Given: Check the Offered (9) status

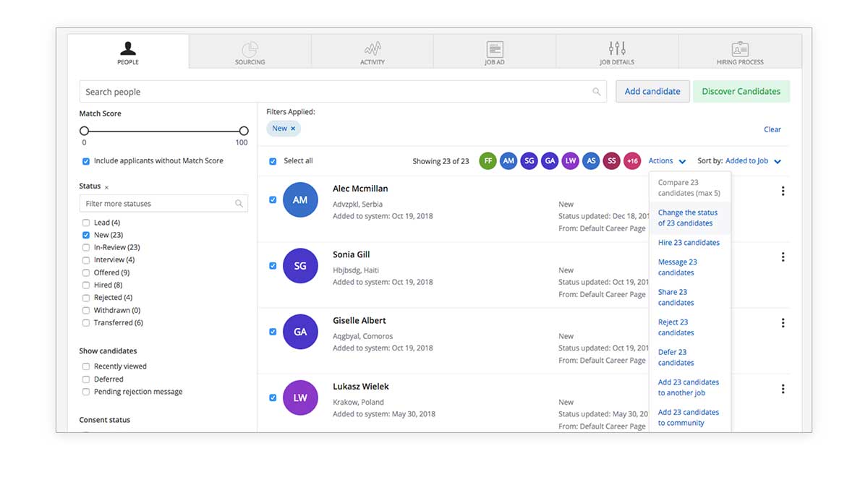Looking at the screenshot, I should pyautogui.click(x=86, y=272).
